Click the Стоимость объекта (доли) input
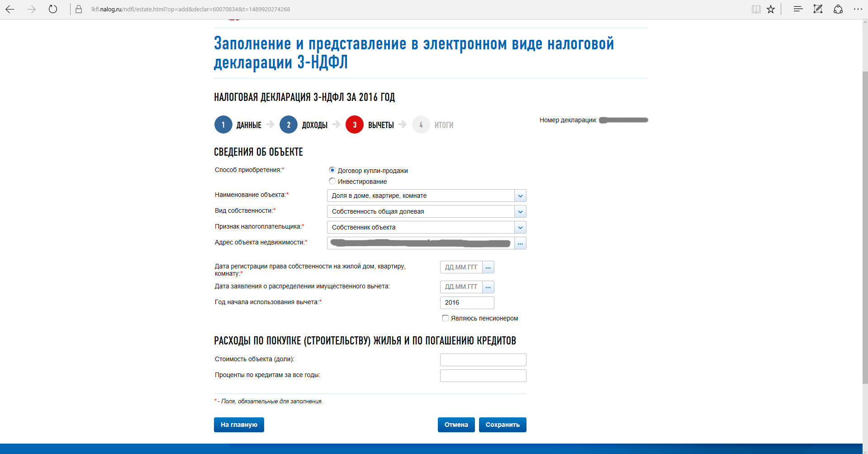 pyautogui.click(x=483, y=360)
